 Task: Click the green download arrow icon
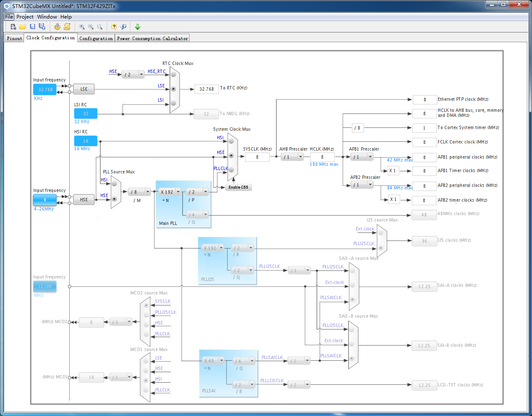click(x=138, y=27)
